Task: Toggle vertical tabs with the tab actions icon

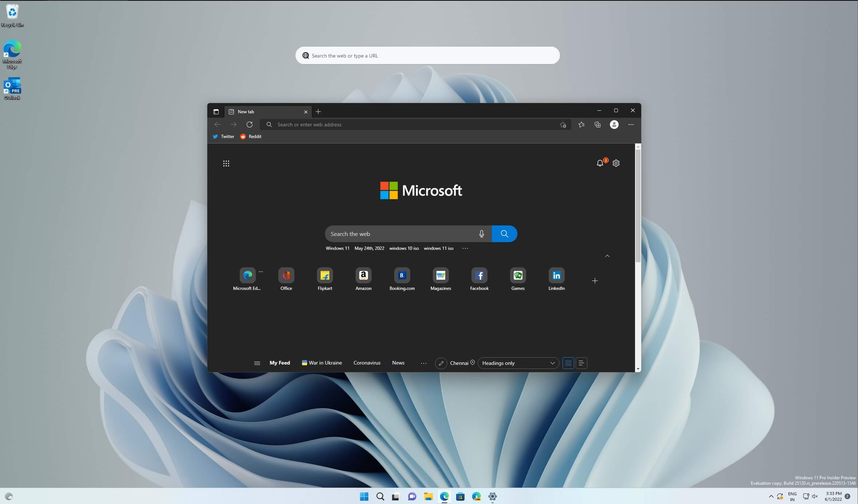Action: [x=216, y=111]
